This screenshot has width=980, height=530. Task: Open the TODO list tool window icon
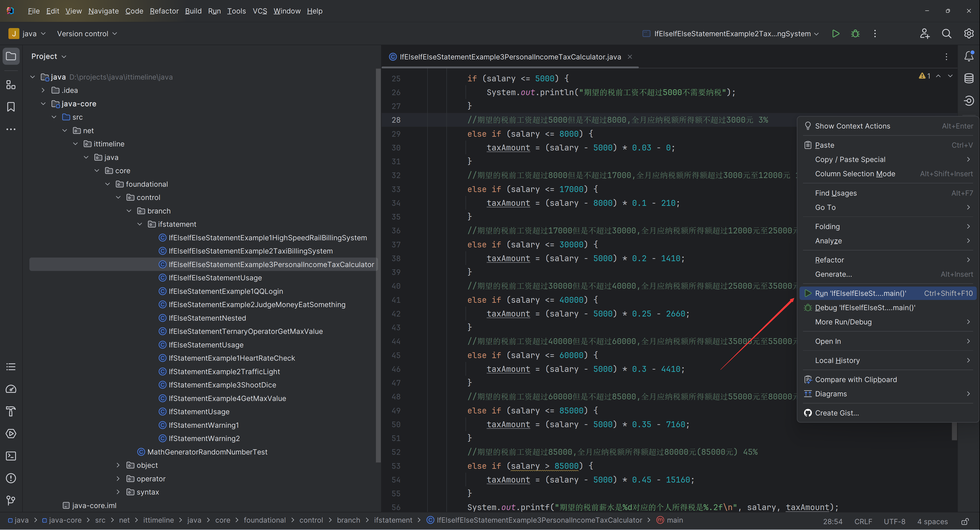point(11,367)
